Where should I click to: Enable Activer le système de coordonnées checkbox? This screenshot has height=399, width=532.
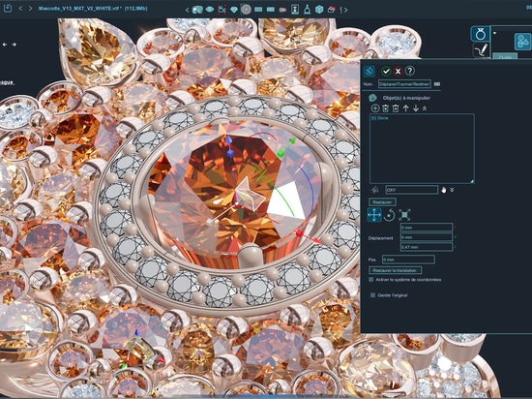pos(371,280)
